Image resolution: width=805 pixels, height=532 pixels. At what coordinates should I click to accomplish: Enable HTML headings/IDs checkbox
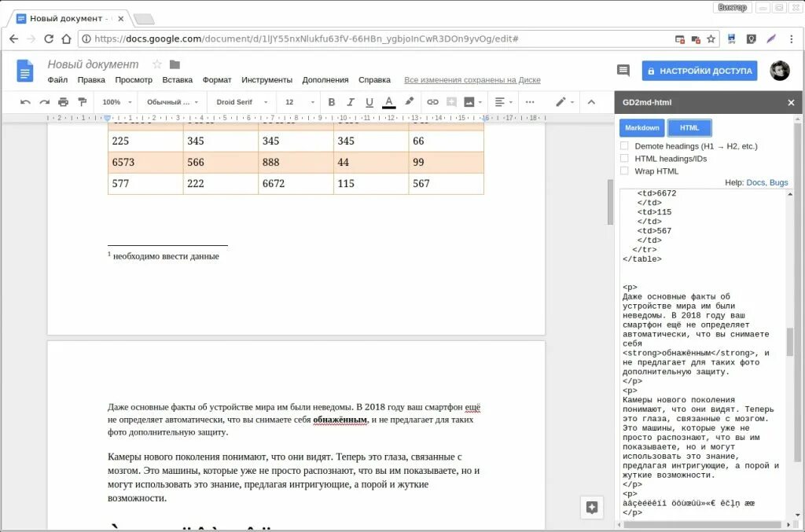pos(624,159)
